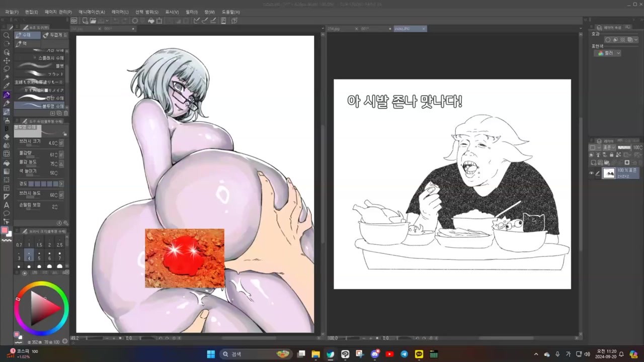Screen dimensions: 644x362
Task: Click the pink foreground color swatch
Action: click(x=5, y=230)
